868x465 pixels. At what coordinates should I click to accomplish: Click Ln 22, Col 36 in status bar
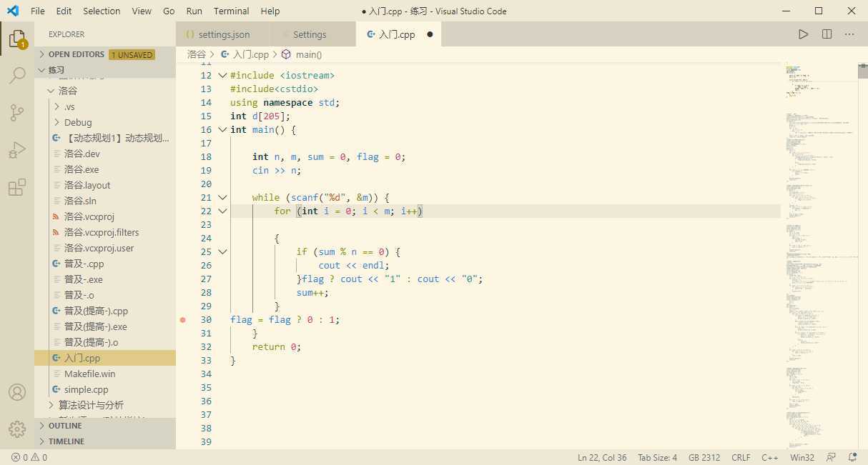click(x=602, y=457)
